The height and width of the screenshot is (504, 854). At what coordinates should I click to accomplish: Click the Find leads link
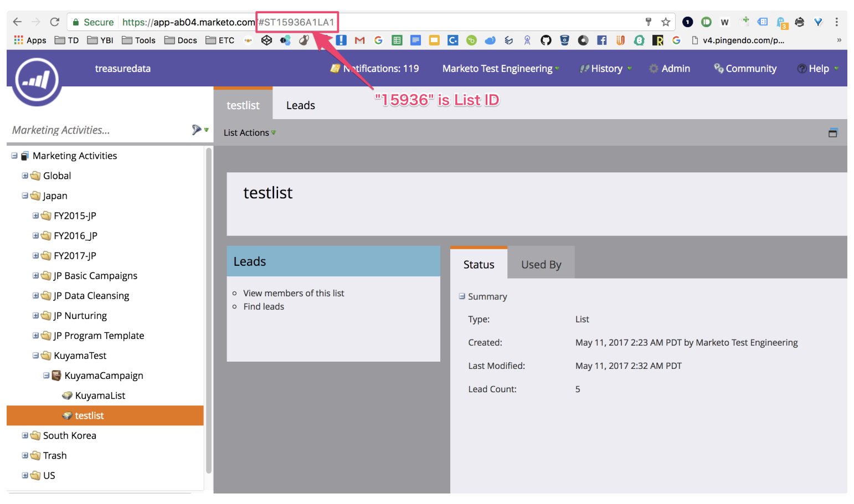[x=264, y=306]
